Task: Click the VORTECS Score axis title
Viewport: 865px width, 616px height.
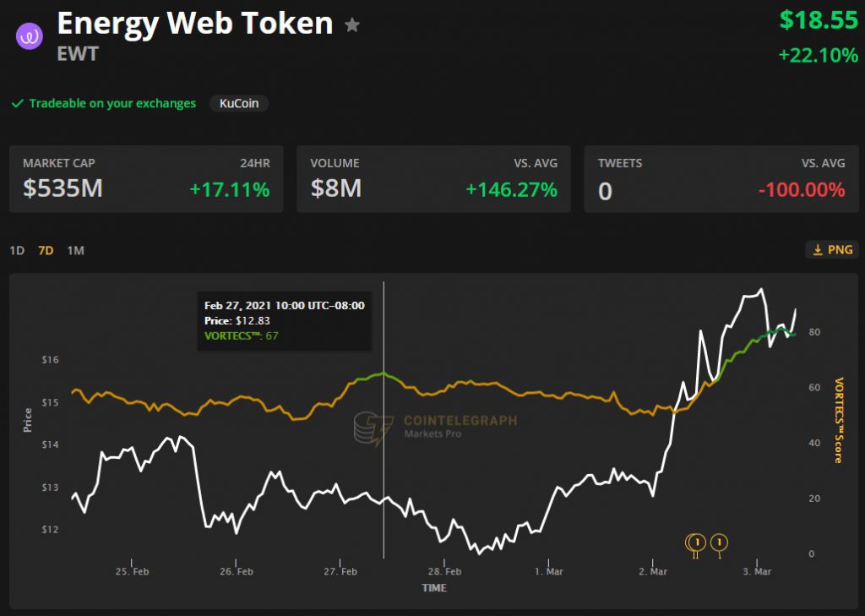Action: 839,420
